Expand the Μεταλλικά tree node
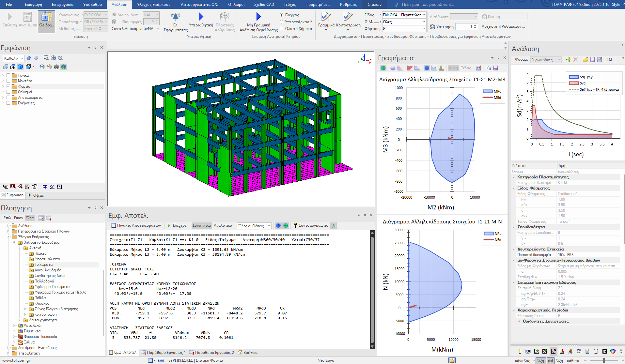 click(14, 326)
